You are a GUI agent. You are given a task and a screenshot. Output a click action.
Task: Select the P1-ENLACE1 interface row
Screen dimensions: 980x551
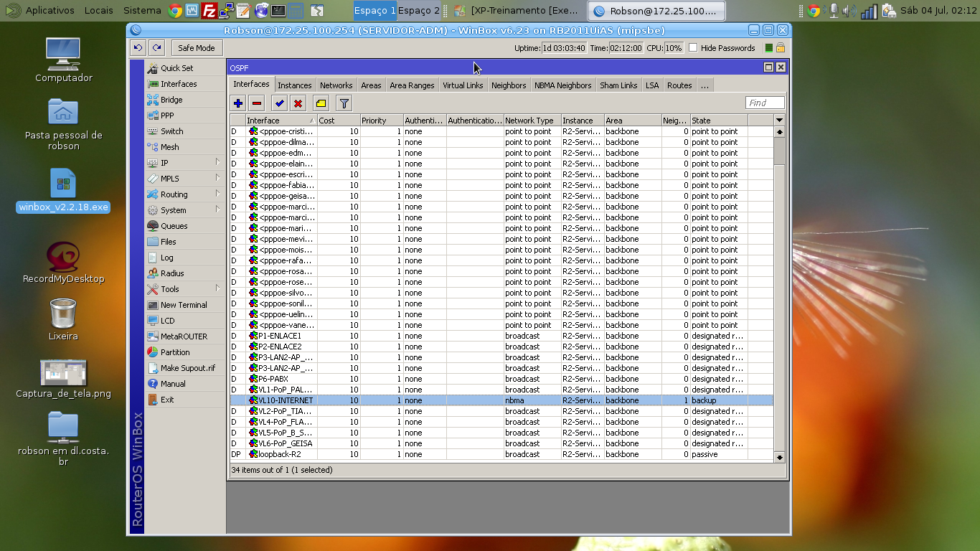point(501,336)
